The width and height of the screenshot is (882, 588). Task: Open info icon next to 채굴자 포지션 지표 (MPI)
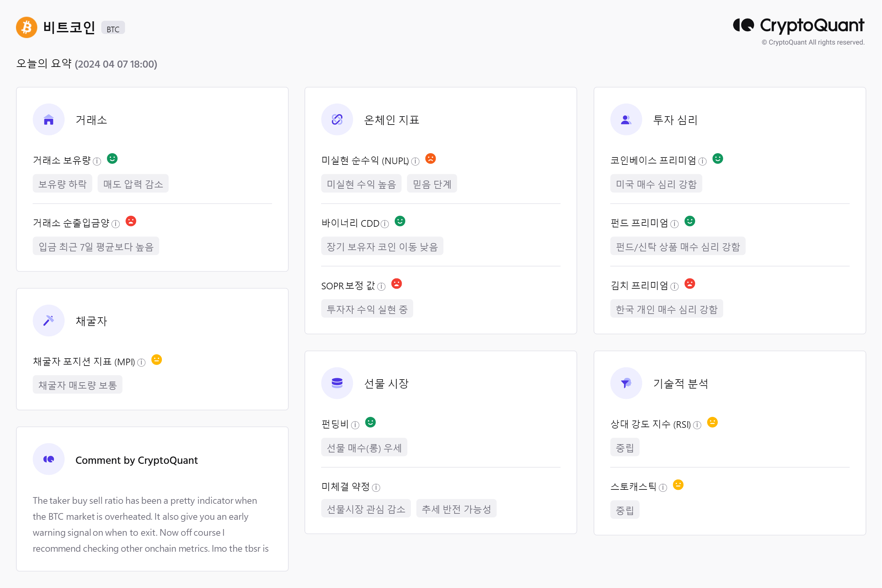coord(142,362)
